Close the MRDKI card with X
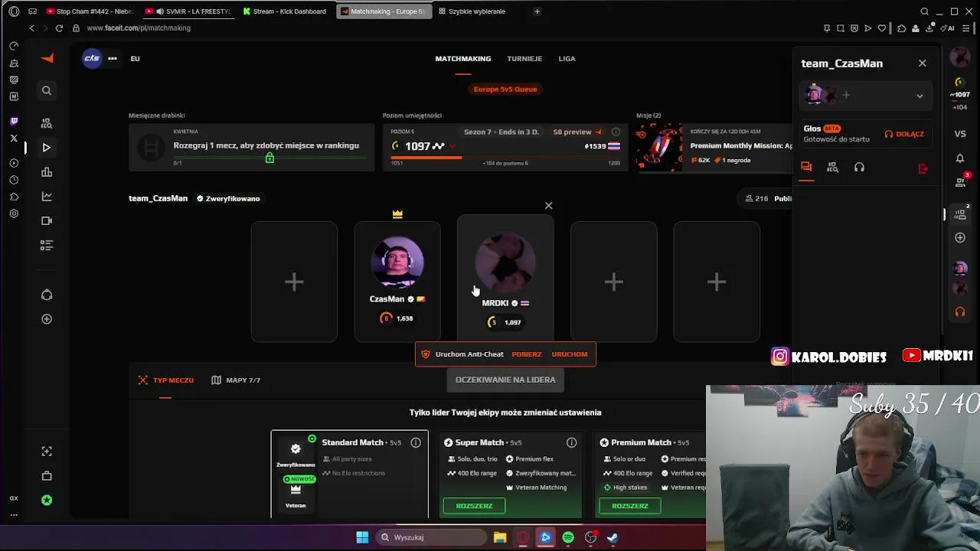980x551 pixels. coord(548,205)
